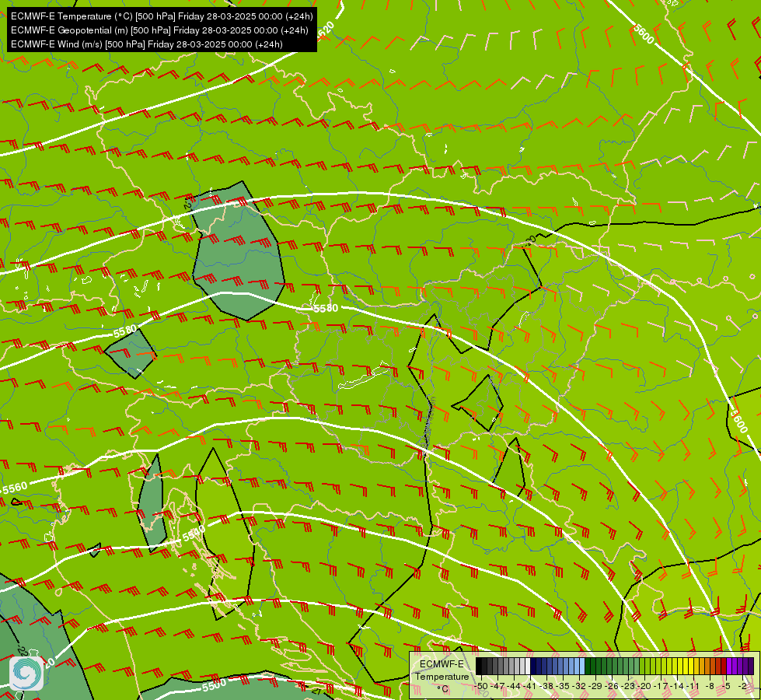The height and width of the screenshot is (700, 761).
Task: Click the -14 tick label on legend
Action: [677, 686]
